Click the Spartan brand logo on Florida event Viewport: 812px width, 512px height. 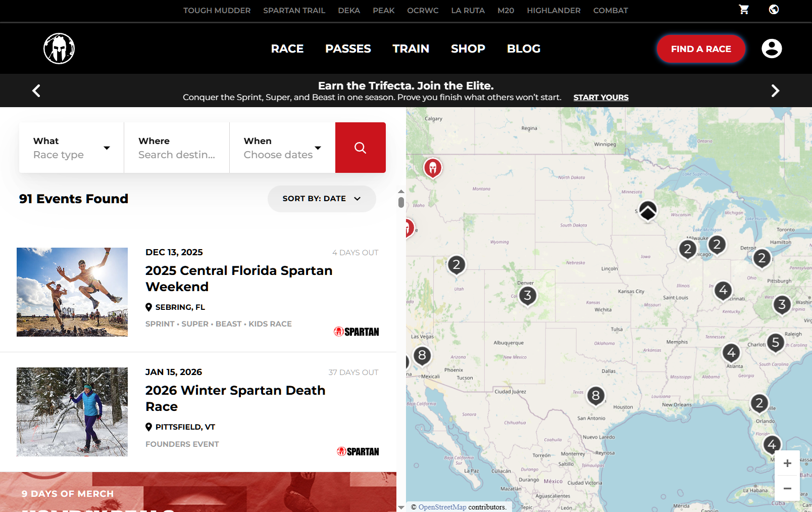coord(357,332)
